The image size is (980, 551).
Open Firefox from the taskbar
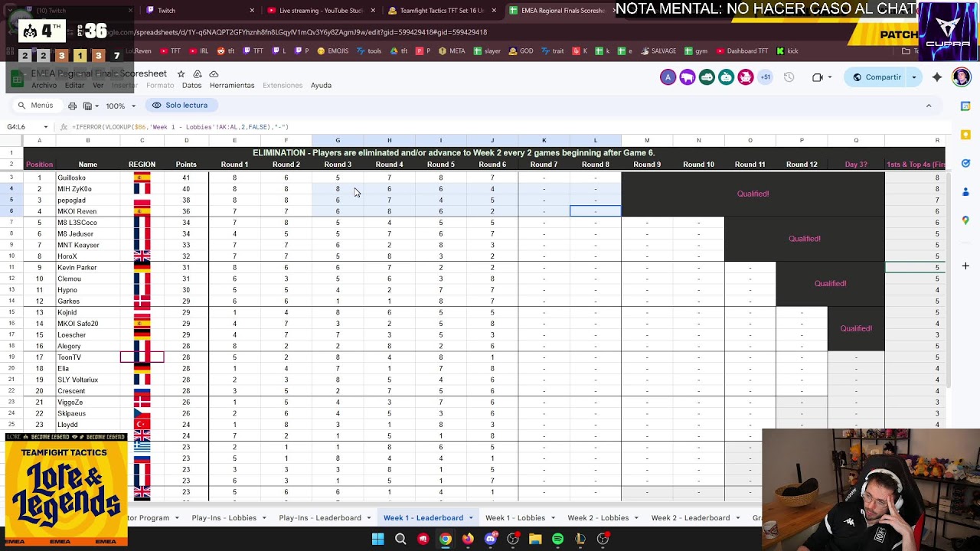click(468, 539)
